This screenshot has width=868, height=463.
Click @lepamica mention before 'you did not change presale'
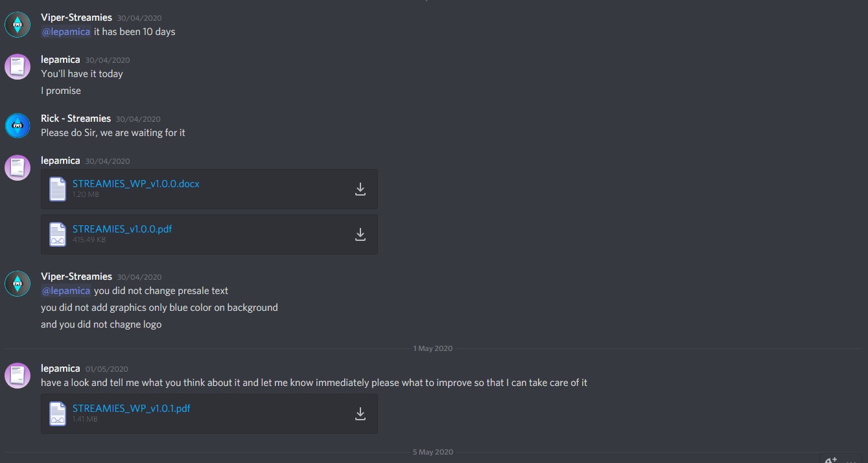(x=66, y=291)
